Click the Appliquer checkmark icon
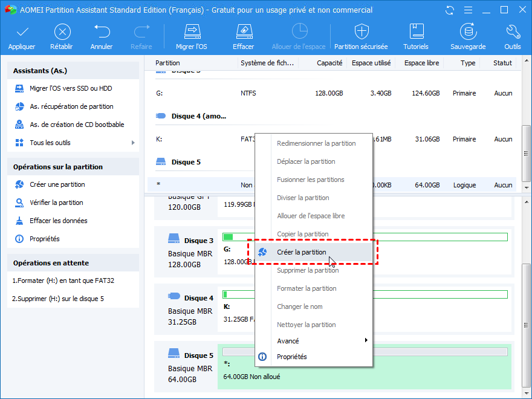The width and height of the screenshot is (532, 399). [x=22, y=33]
